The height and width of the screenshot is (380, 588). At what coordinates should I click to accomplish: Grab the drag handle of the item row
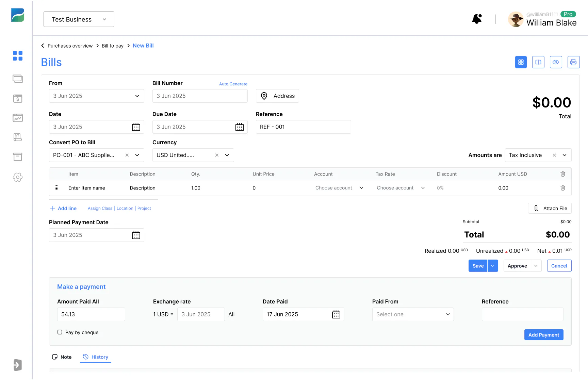click(56, 188)
